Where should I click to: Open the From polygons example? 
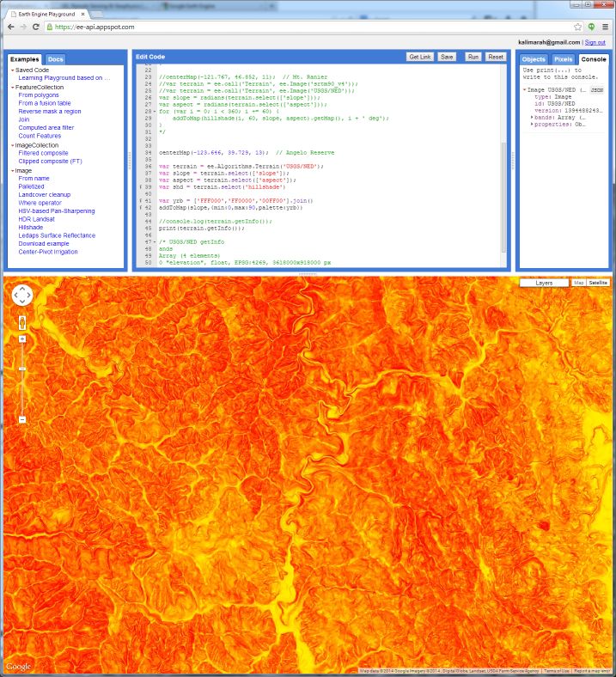tap(39, 95)
